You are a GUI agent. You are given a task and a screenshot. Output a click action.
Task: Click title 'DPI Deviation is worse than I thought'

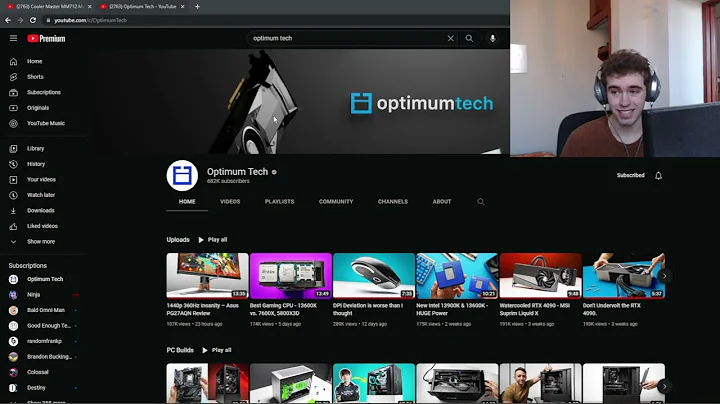368,309
